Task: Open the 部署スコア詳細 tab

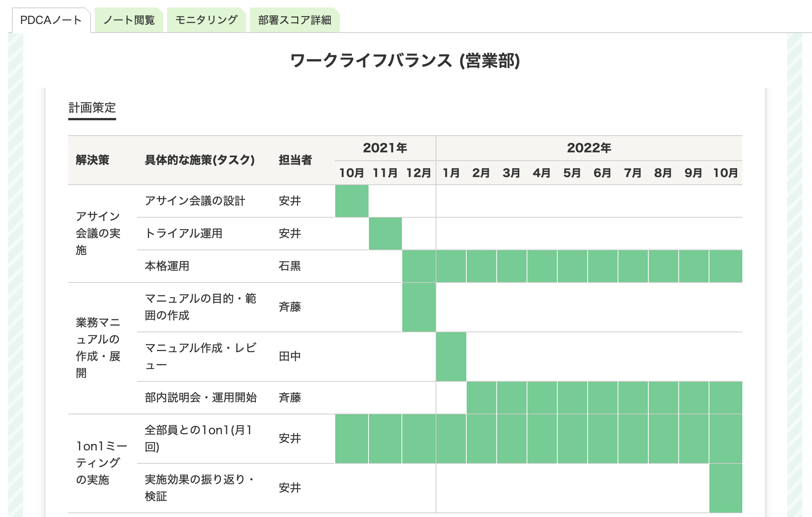Action: (294, 20)
